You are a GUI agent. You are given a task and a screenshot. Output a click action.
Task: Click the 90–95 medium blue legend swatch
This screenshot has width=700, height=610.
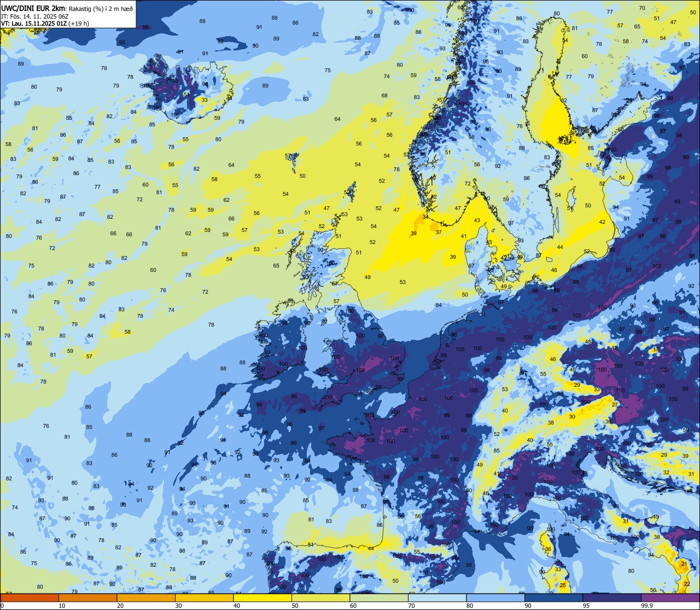point(554,597)
